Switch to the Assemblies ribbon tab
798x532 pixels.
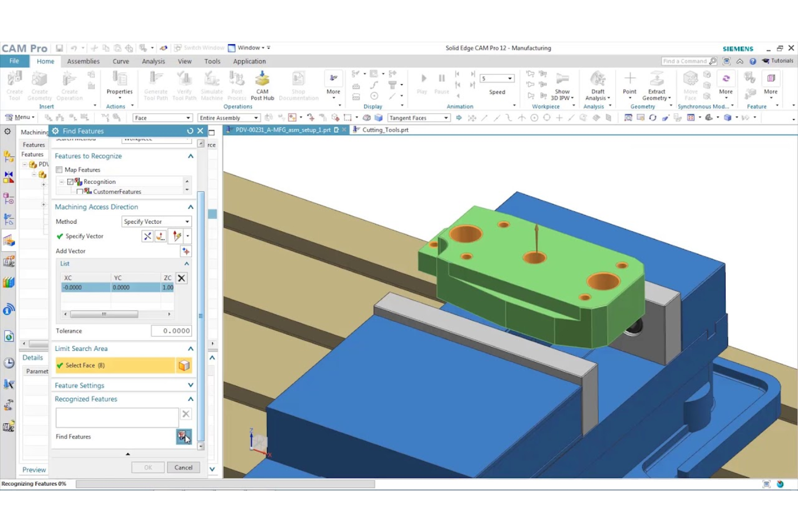tap(83, 61)
